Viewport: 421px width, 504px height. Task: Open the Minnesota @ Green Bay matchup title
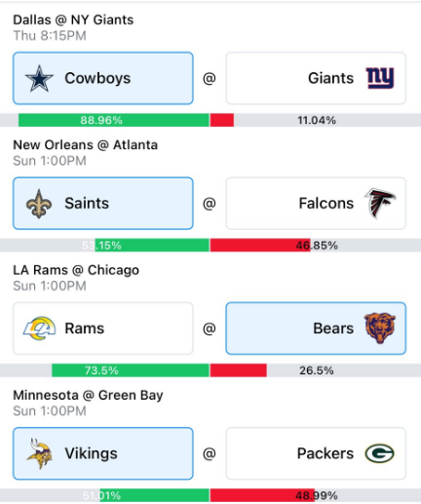click(x=88, y=396)
